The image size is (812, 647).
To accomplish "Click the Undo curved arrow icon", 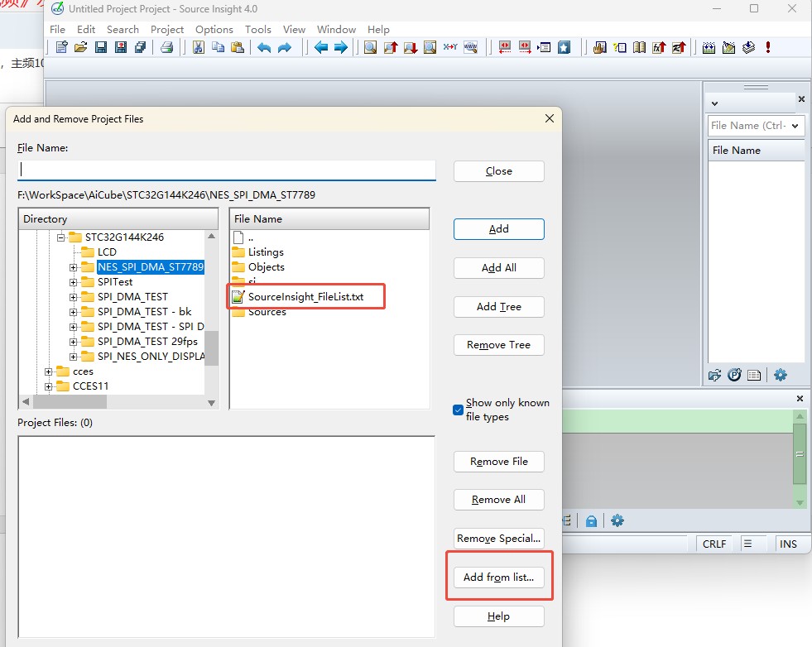I will click(x=264, y=48).
